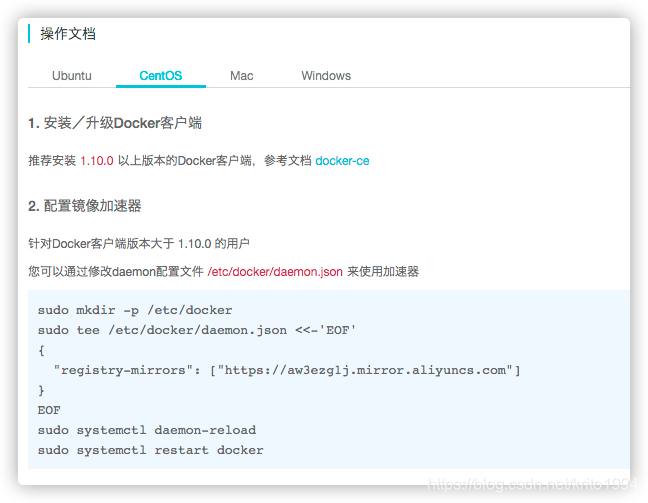The height and width of the screenshot is (503, 648).
Task: Click line 针对Docker客户端版本大于 1.10.0 的用户
Action: point(139,244)
